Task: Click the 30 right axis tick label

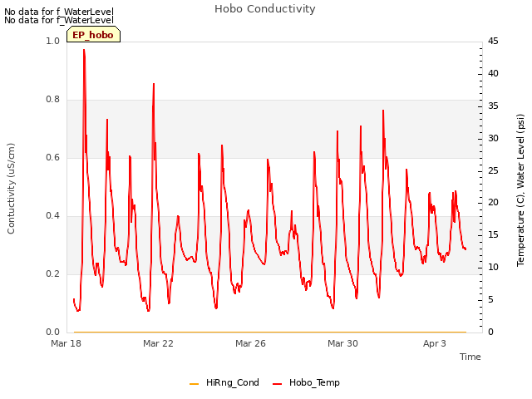Action: pos(493,139)
